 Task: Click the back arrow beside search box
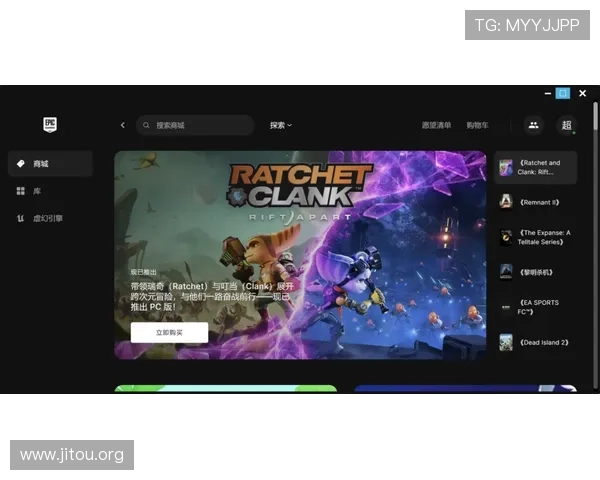tap(123, 125)
